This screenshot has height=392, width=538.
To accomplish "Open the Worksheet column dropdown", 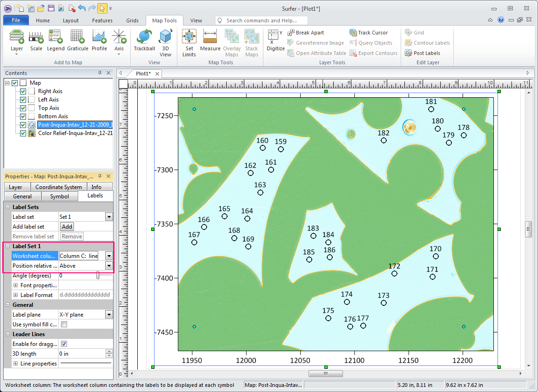I will [109, 256].
